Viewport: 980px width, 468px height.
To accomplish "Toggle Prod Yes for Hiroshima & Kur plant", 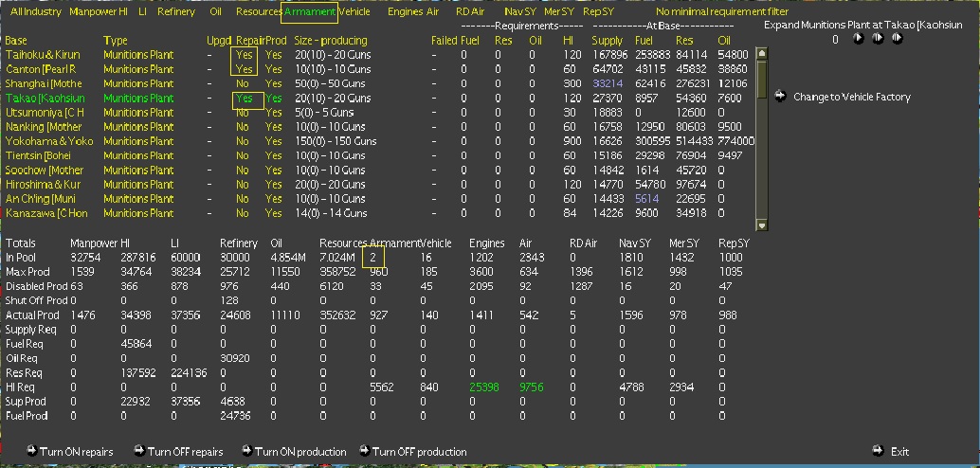I will click(273, 185).
